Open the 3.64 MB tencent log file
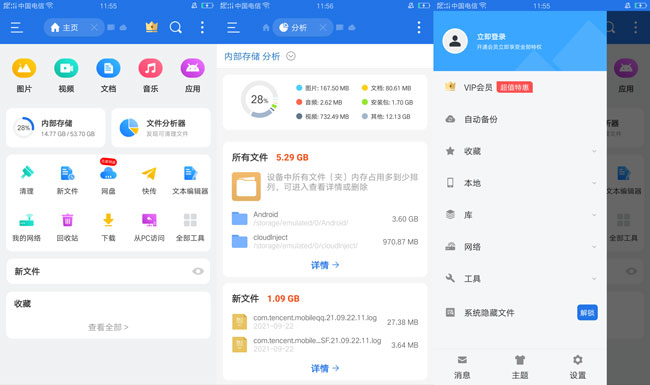This screenshot has height=385, width=650. point(325,344)
